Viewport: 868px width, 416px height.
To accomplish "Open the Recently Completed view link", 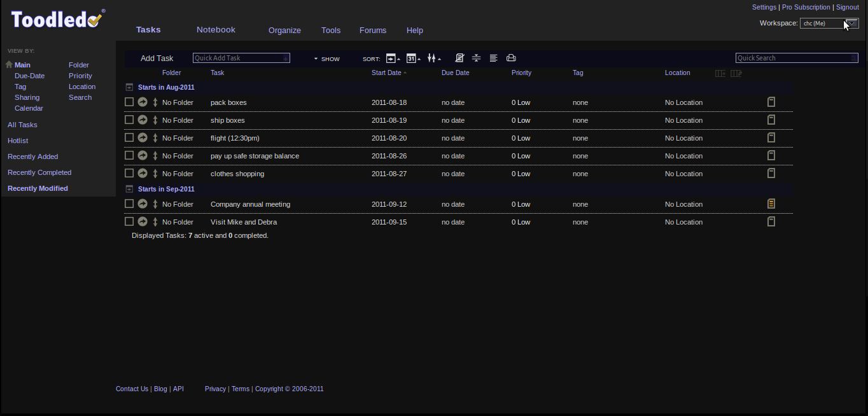I will tap(39, 172).
